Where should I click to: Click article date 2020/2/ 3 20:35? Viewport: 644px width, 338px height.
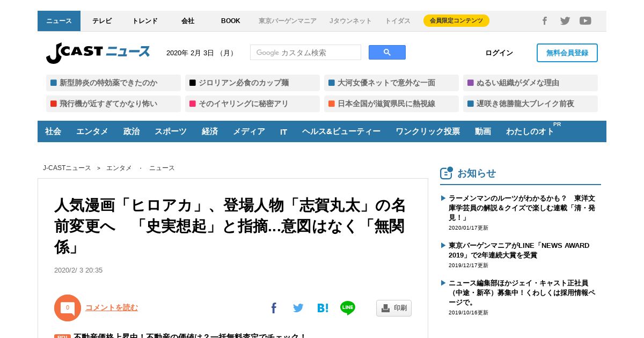78,270
